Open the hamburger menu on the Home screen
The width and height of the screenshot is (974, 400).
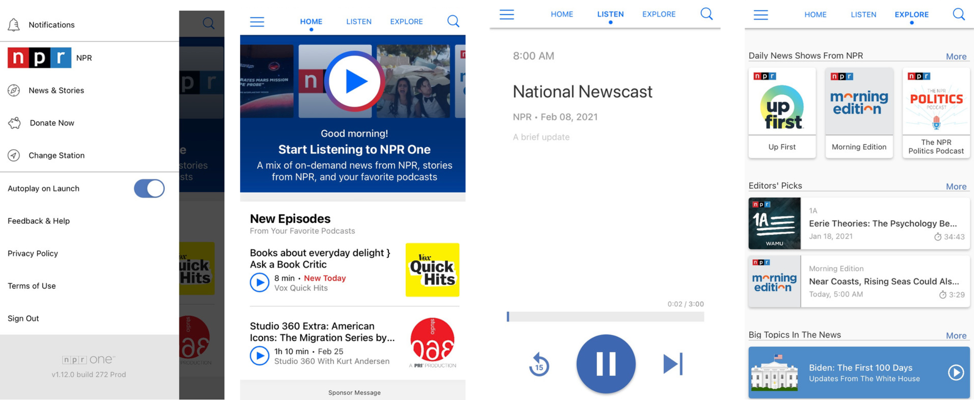257,22
